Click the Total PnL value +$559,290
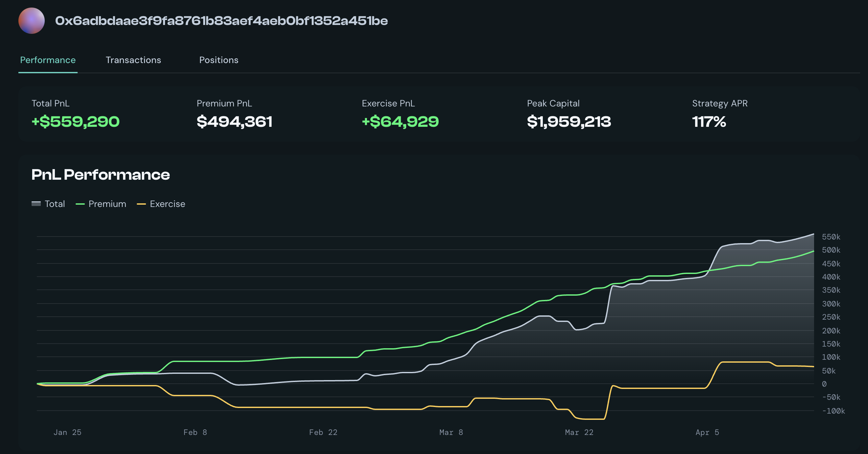Screen dimensions: 868x454 tap(76, 122)
